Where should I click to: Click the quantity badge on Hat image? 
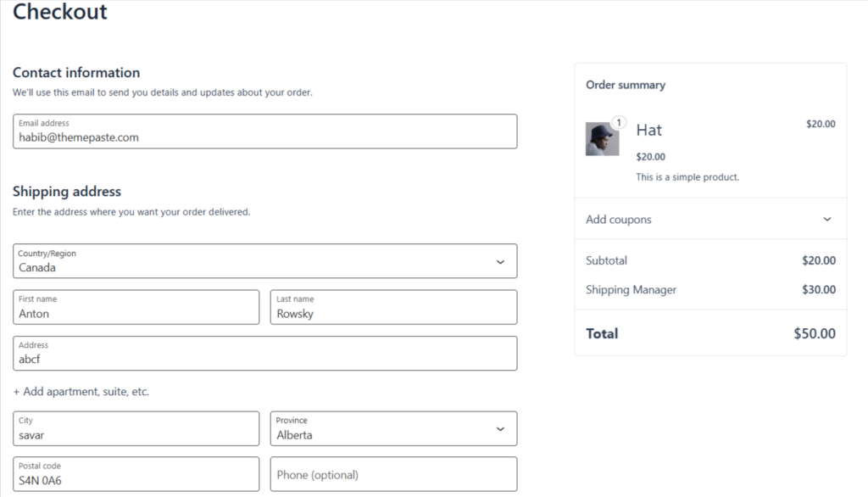click(x=618, y=123)
